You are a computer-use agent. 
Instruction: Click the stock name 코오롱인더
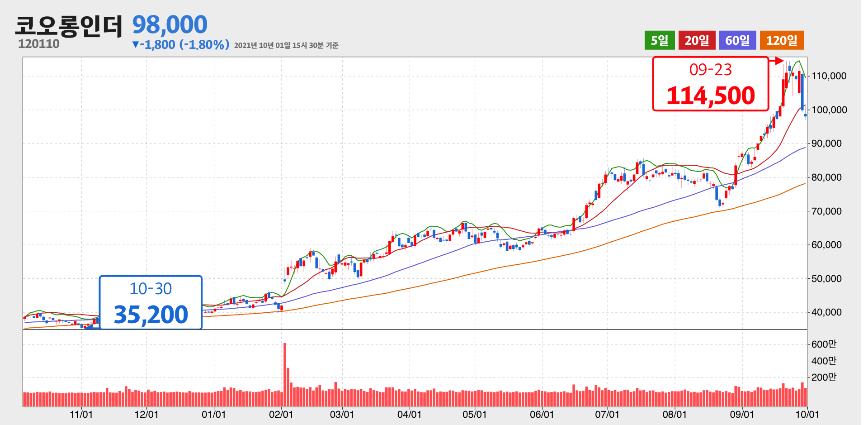(x=69, y=26)
